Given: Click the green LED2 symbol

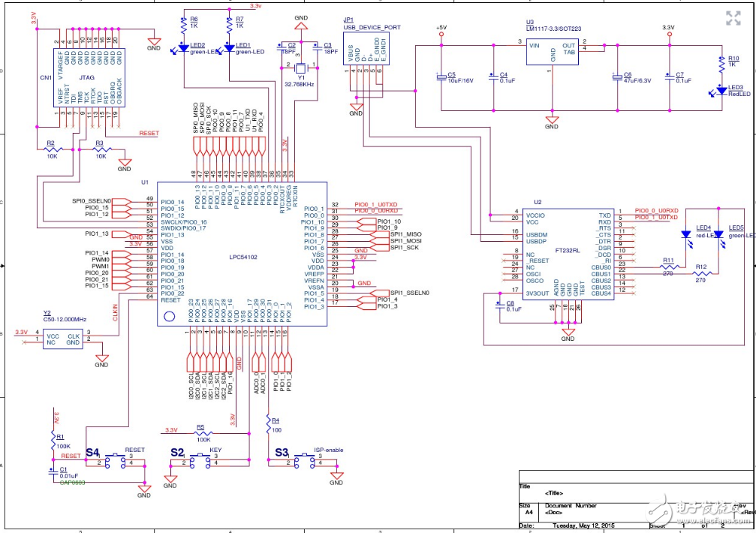Looking at the screenshot, I should click(184, 49).
